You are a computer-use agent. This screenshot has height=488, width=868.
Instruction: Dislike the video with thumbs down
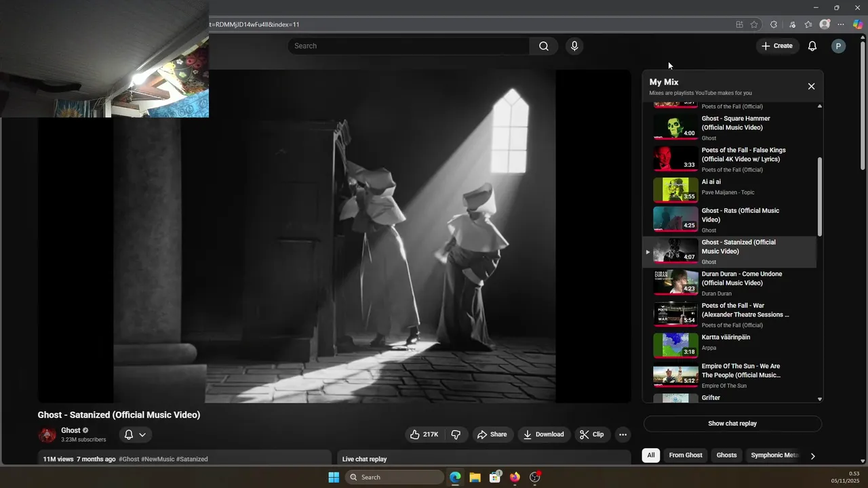point(456,434)
